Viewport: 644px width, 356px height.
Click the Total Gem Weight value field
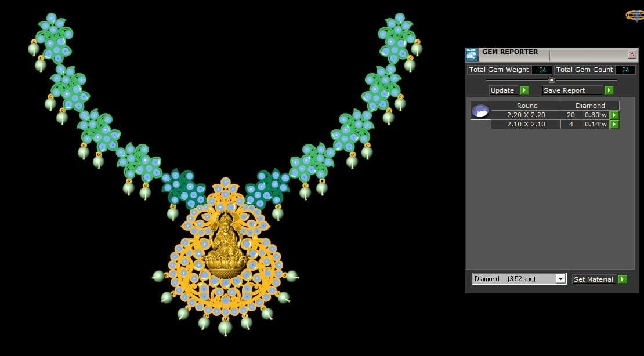click(541, 70)
